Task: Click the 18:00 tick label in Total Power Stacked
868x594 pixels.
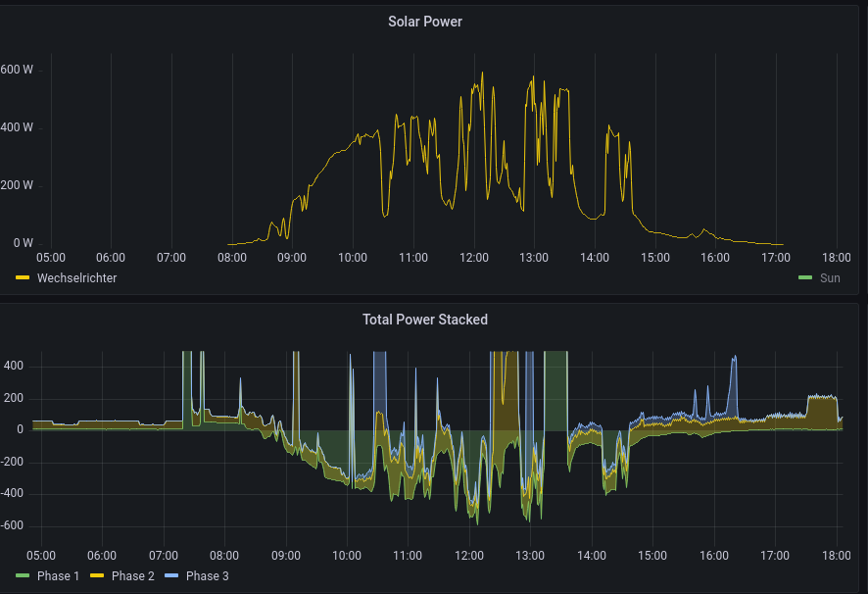Action: (x=836, y=556)
